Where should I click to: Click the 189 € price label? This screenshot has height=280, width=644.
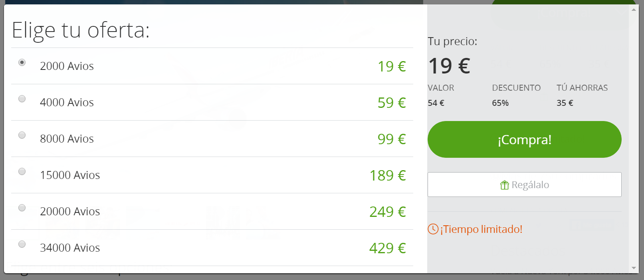point(387,175)
